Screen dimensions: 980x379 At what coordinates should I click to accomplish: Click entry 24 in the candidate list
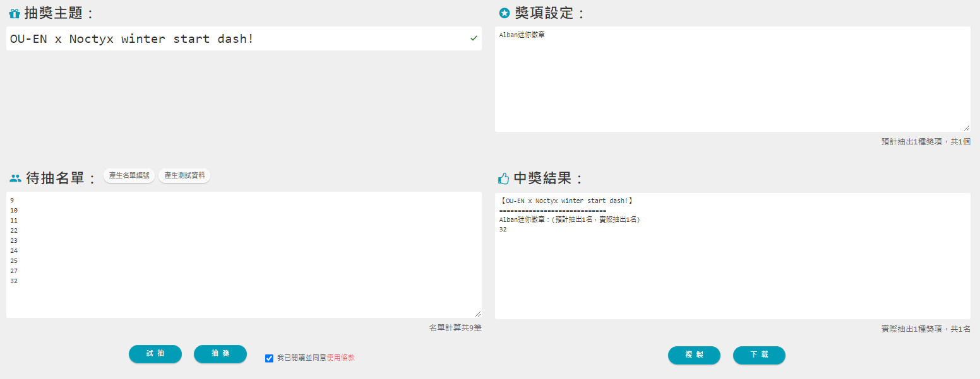coord(14,251)
